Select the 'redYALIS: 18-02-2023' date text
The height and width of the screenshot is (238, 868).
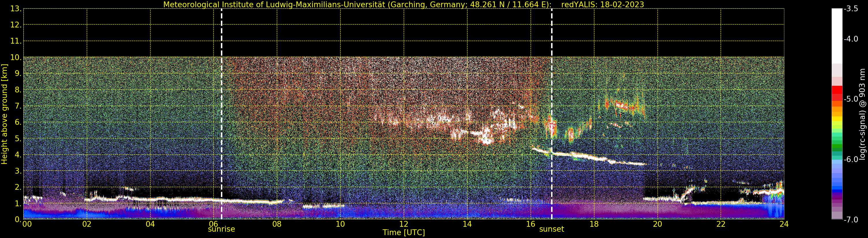coord(602,4)
